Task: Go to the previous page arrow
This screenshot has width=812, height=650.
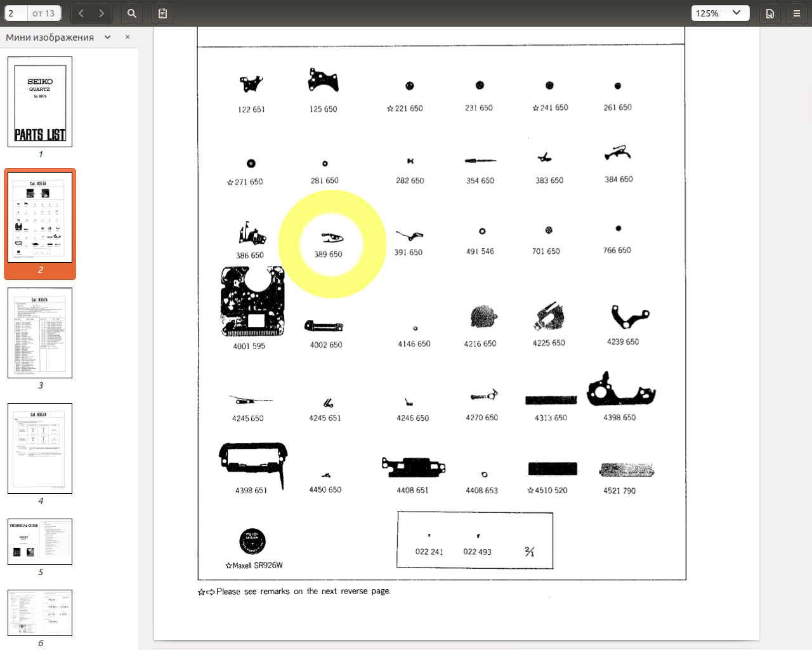Action: (x=81, y=13)
